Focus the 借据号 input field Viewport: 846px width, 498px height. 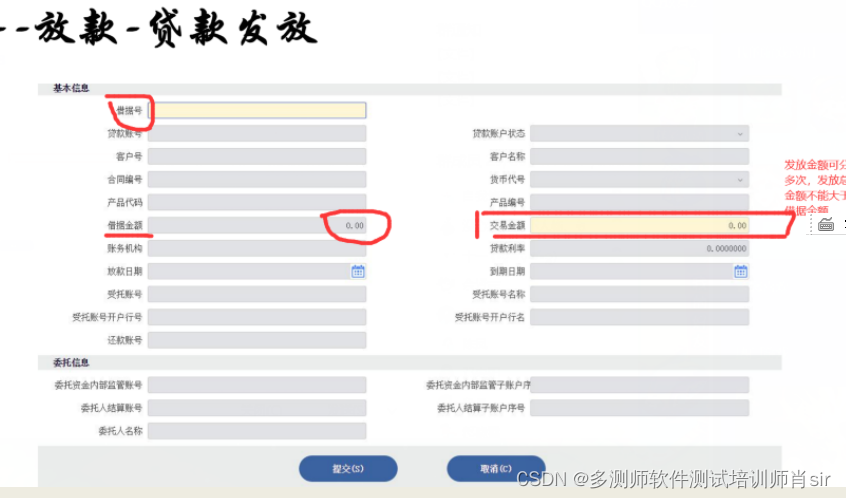(x=257, y=110)
